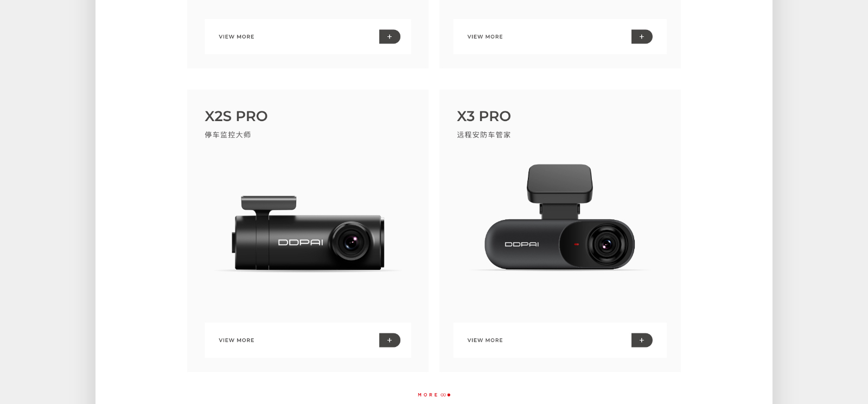Click the X2S PRO camera's top mount clip
The height and width of the screenshot is (404, 868).
(x=269, y=203)
